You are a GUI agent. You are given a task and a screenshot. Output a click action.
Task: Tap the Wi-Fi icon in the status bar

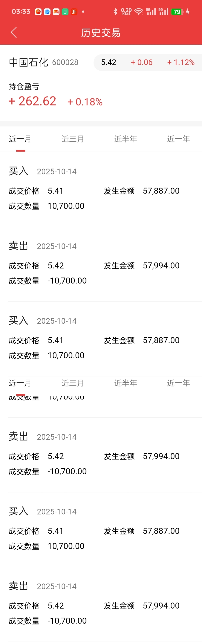pyautogui.click(x=138, y=12)
